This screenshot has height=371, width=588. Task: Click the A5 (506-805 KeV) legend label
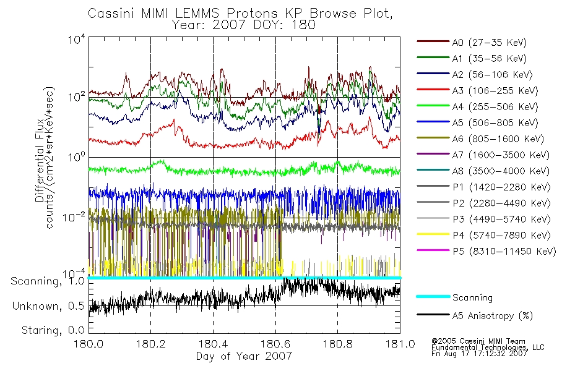(495, 123)
